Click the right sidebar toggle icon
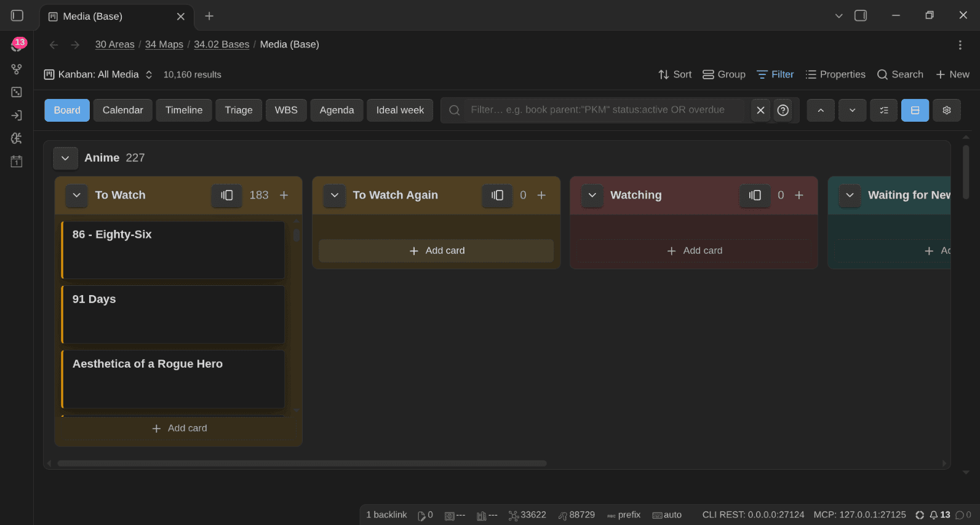Viewport: 980px width, 525px height. (861, 15)
